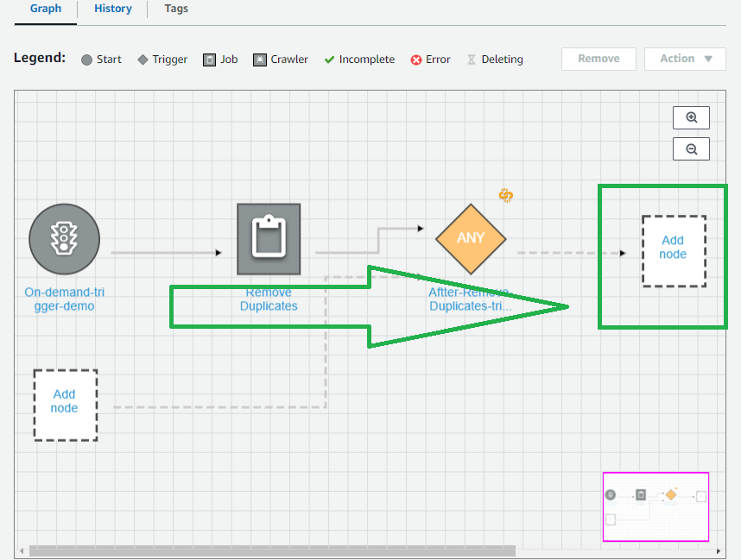741x560 pixels.
Task: Select the On-demand trigger start node
Action: [x=64, y=239]
